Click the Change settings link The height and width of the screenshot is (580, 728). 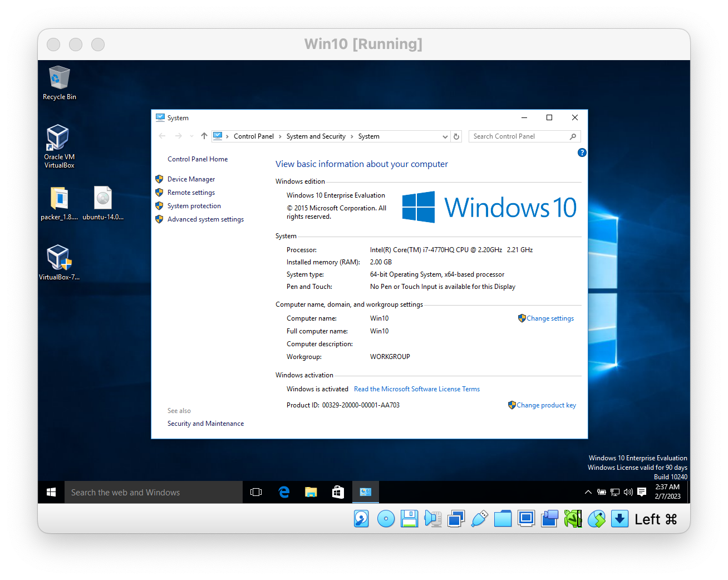point(550,318)
